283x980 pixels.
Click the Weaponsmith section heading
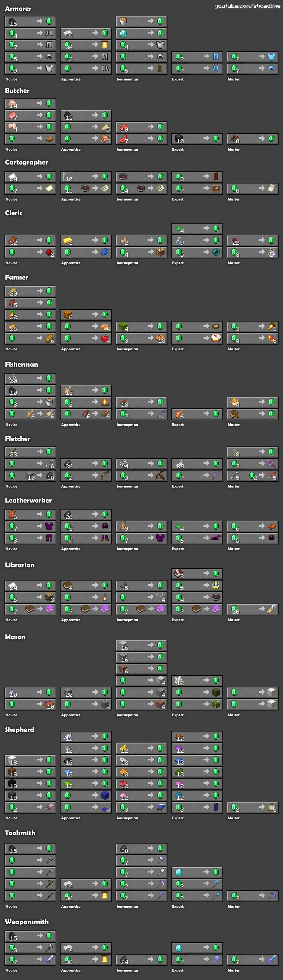(27, 921)
